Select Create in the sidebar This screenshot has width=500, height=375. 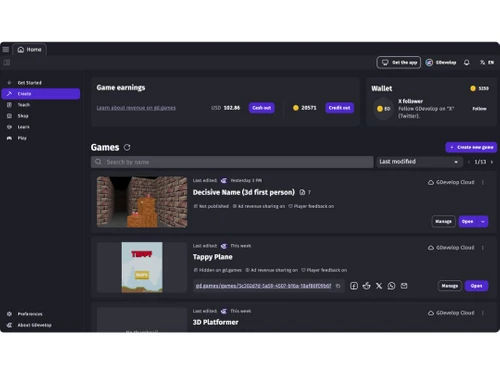click(41, 94)
